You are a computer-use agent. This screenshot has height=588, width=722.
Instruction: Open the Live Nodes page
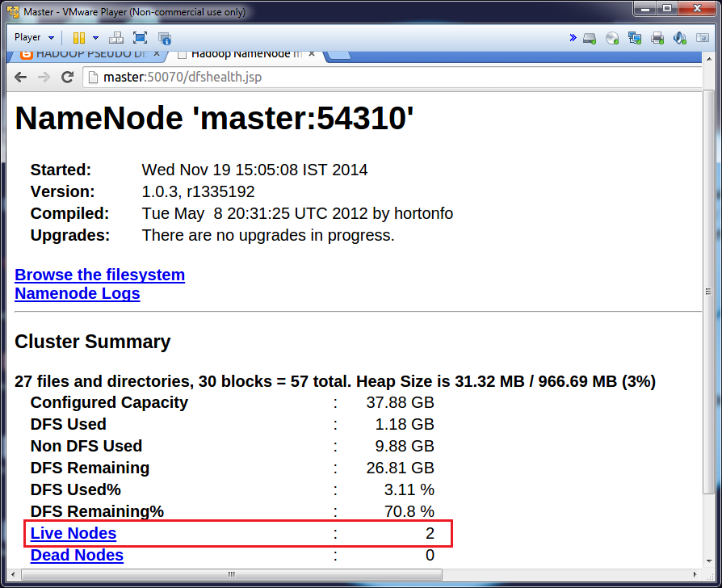coord(73,533)
